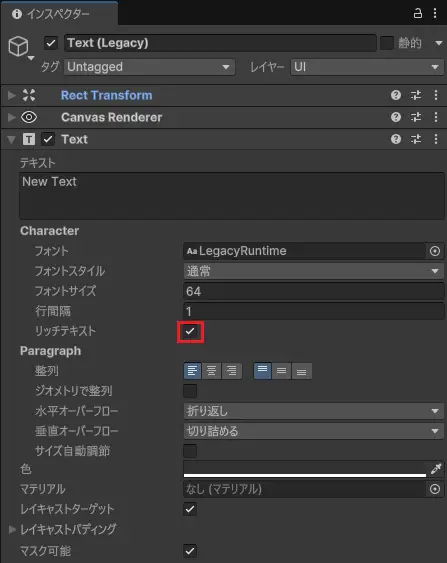Open the Untagged tag dropdown
This screenshot has height=563, width=447.
coord(149,67)
